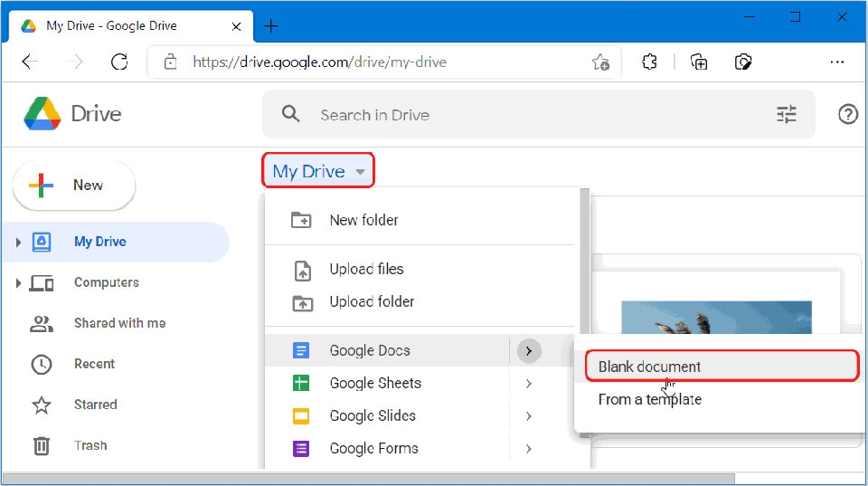Open browser Extensions puzzle icon
Screen dimensions: 868x486
tap(649, 62)
